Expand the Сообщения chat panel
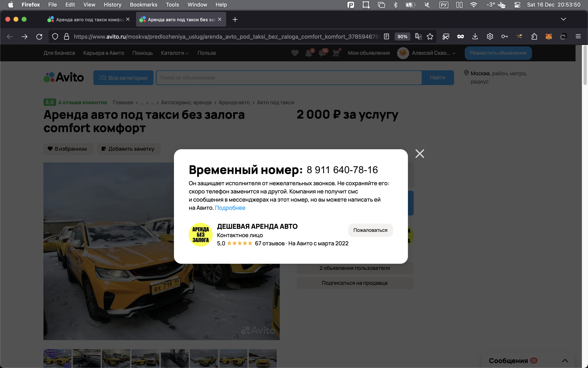Viewport: 588px width, 368px height. (528, 360)
